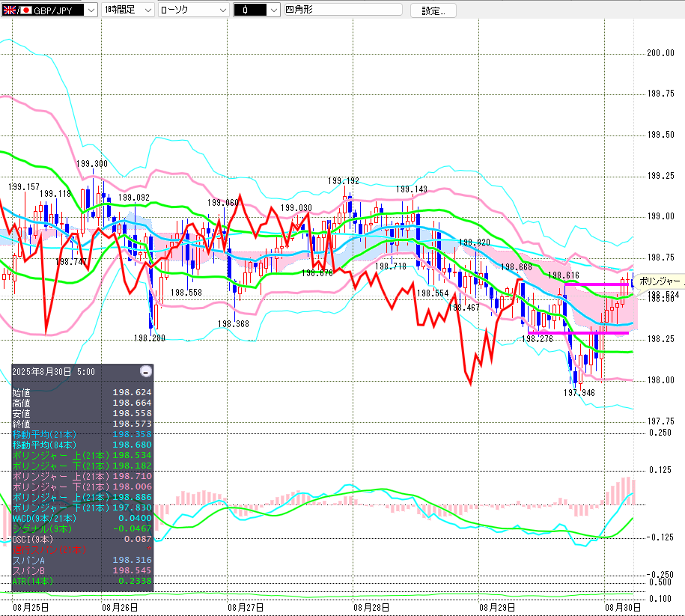This screenshot has height=616, width=685.
Task: Select the MACD(9本/21本) 0.0400 row
Action: (x=82, y=518)
